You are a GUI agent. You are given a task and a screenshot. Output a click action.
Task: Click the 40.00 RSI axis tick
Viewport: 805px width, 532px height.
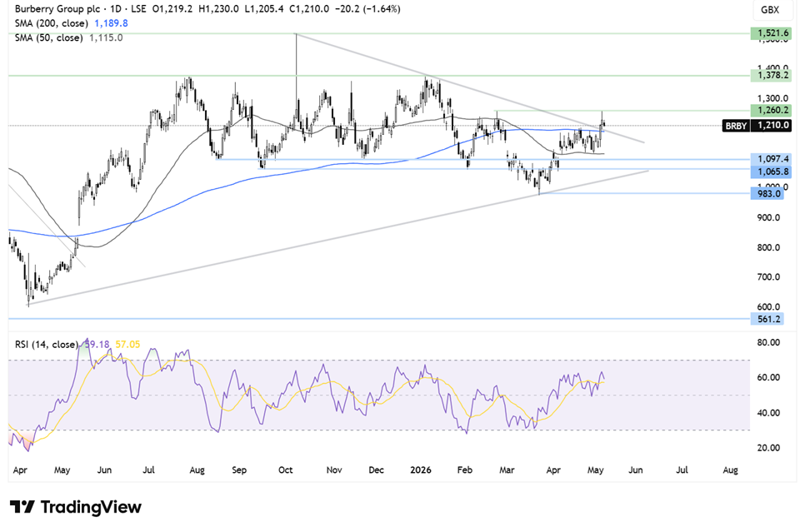click(x=768, y=413)
